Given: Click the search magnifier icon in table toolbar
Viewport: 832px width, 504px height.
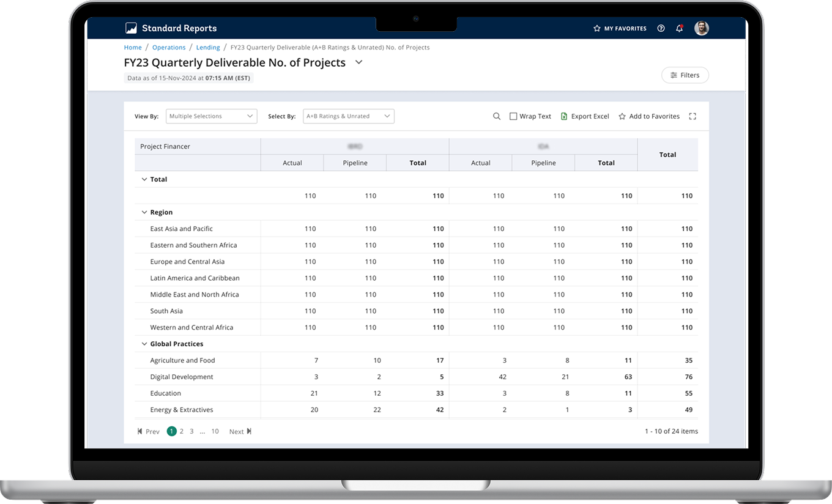Looking at the screenshot, I should click(497, 116).
